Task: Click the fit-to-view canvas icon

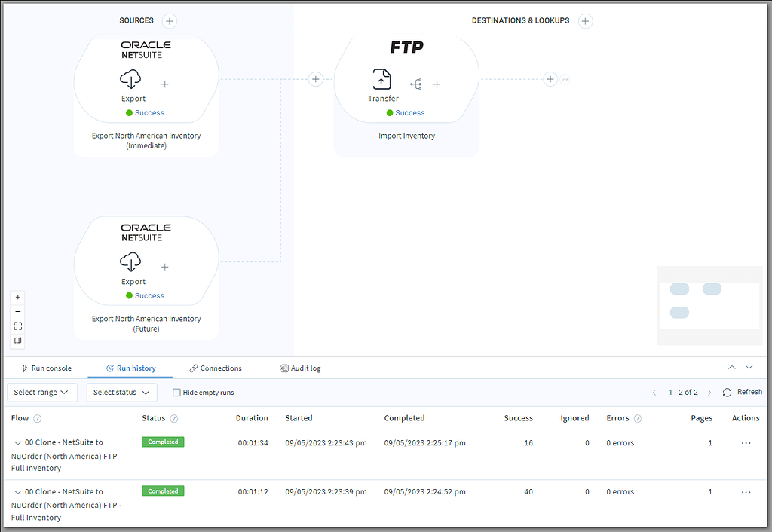Action: pos(17,326)
